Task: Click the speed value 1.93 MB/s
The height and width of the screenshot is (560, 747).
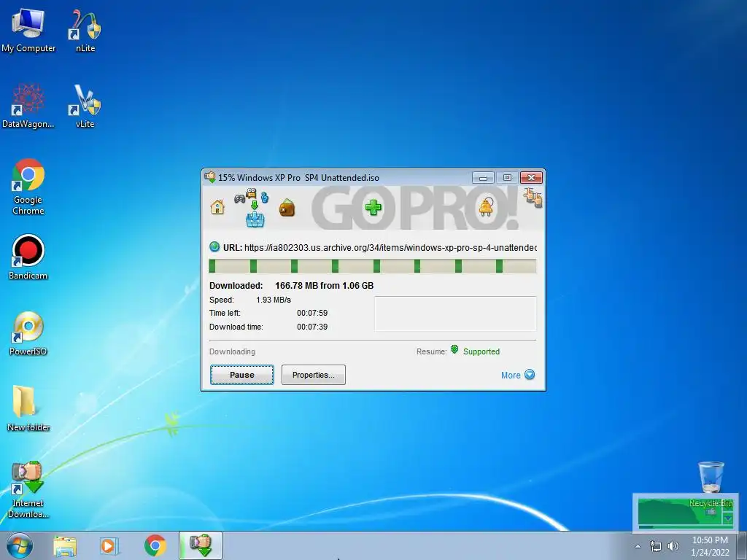Action: click(274, 300)
